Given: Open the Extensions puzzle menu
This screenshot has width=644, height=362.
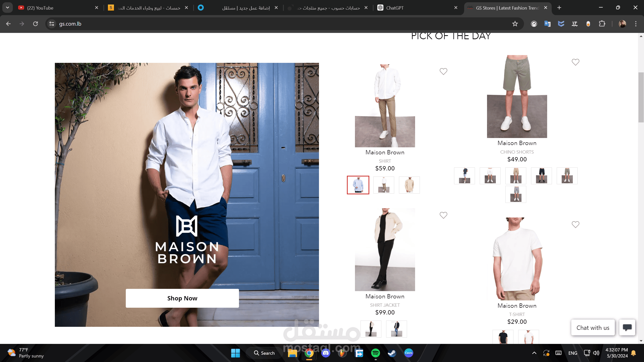Looking at the screenshot, I should pos(602,24).
